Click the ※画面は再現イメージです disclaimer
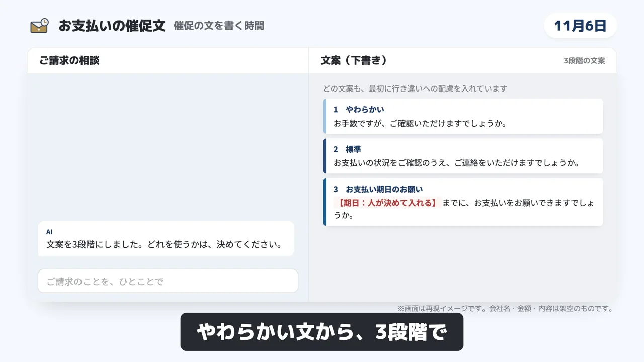The image size is (644, 362). pyautogui.click(x=505, y=308)
